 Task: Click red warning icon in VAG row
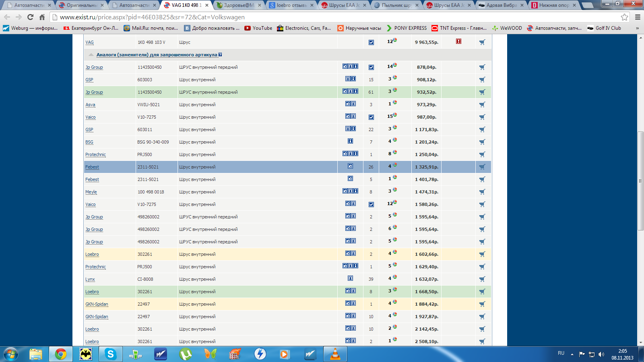click(x=458, y=41)
